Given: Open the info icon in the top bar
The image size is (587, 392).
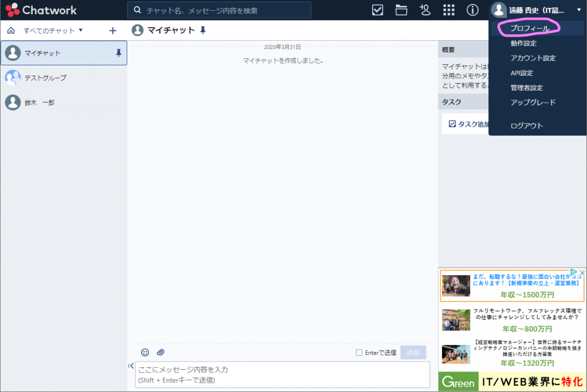Looking at the screenshot, I should coord(472,10).
